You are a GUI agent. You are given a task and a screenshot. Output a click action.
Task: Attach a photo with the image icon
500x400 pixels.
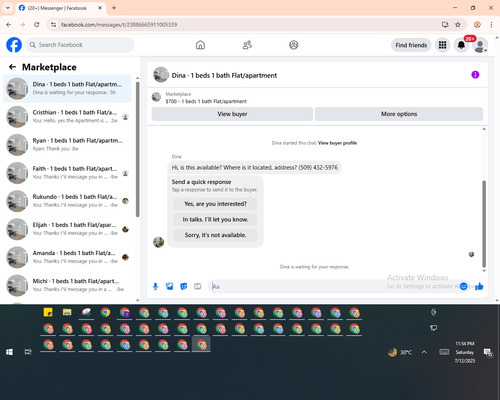(x=170, y=286)
